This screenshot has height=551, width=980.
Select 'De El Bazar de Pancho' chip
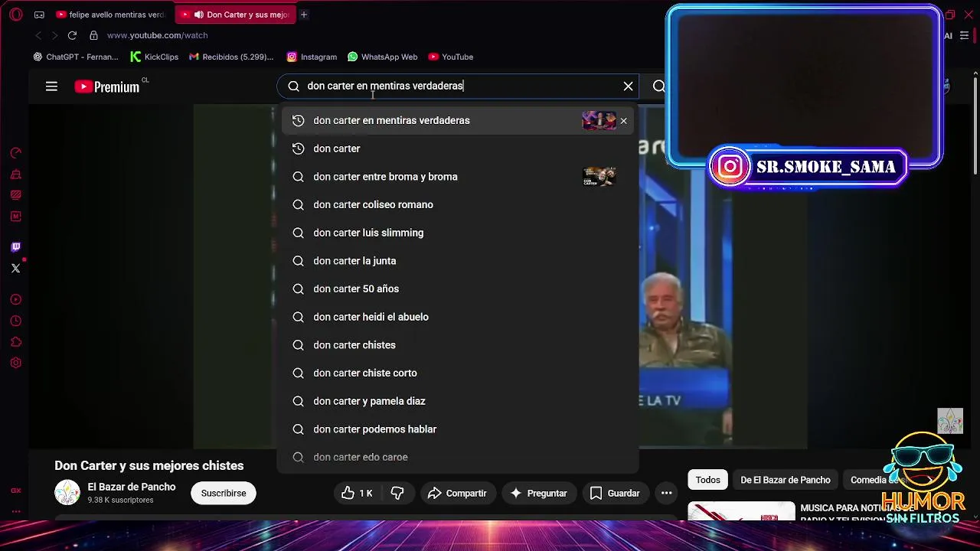pos(786,480)
